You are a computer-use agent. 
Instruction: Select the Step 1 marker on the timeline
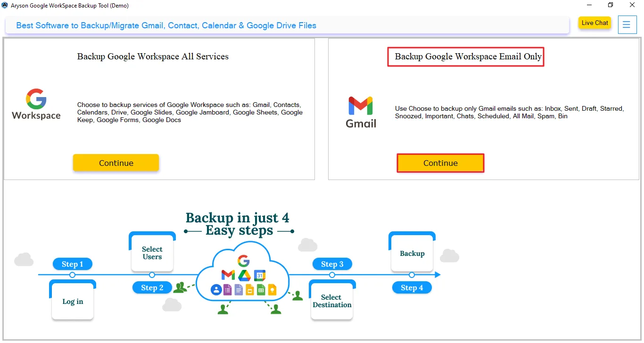coord(72,264)
